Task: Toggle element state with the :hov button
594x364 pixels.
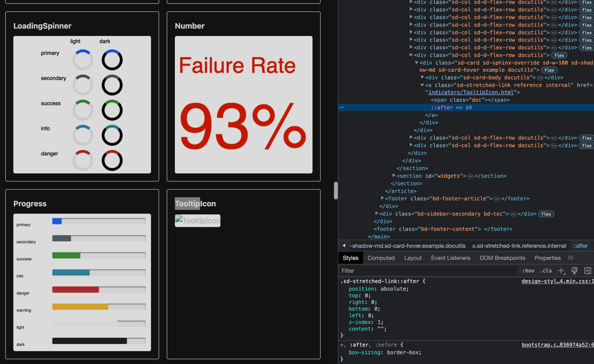Action: click(528, 271)
